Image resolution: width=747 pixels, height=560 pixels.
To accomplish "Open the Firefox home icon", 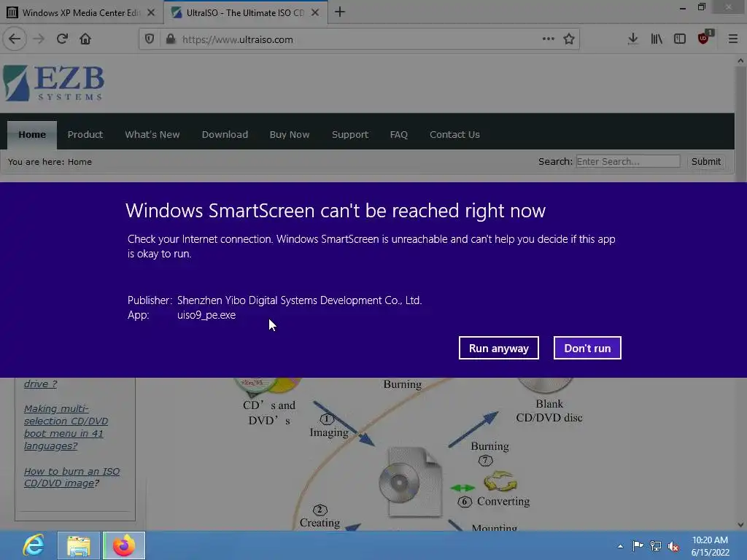I will point(85,39).
